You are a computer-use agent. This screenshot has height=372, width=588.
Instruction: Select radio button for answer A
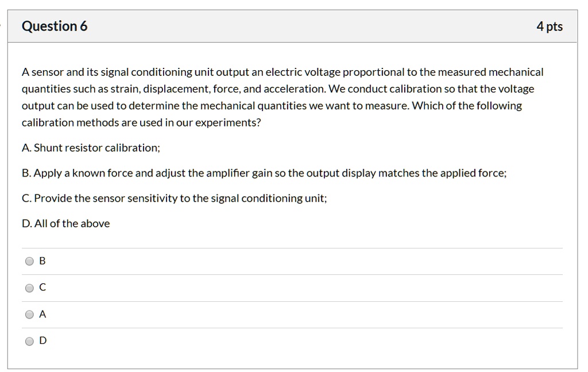[29, 315]
